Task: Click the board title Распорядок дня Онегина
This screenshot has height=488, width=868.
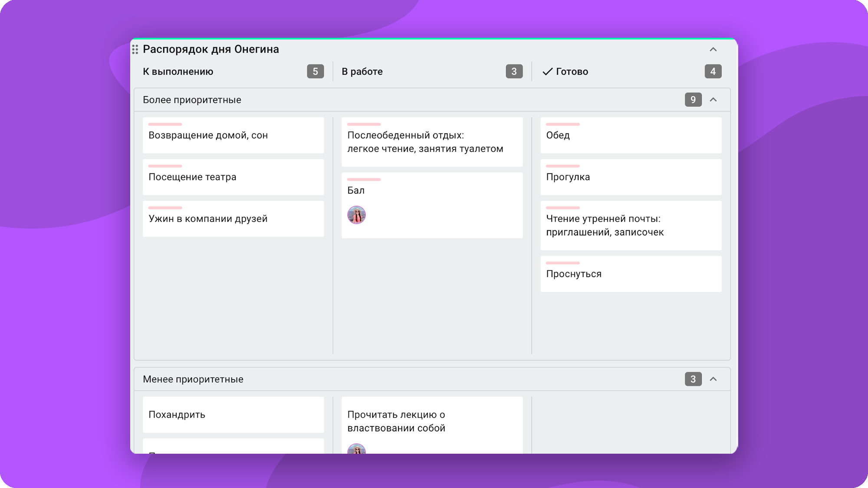Action: (211, 49)
